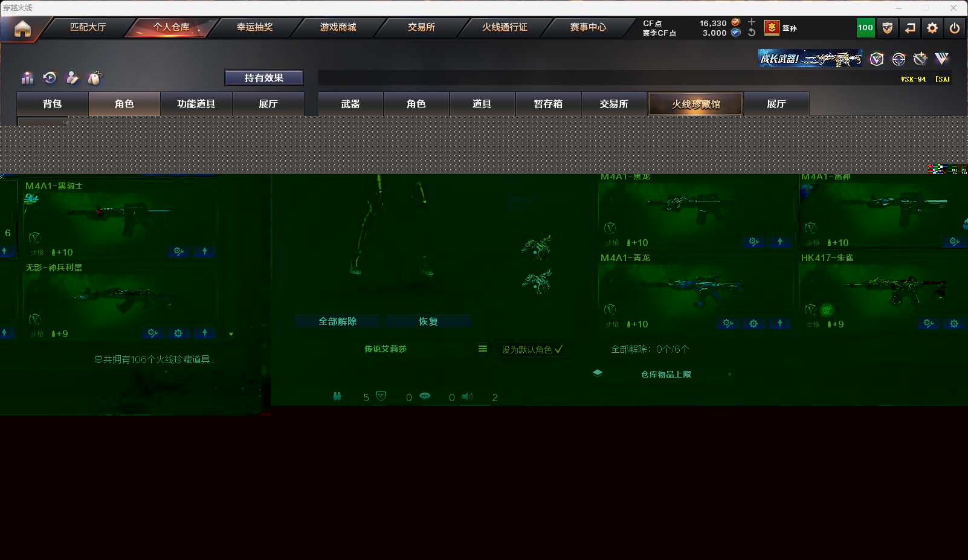Open the shield badge icon in top bar
968x560 pixels.
tap(887, 28)
